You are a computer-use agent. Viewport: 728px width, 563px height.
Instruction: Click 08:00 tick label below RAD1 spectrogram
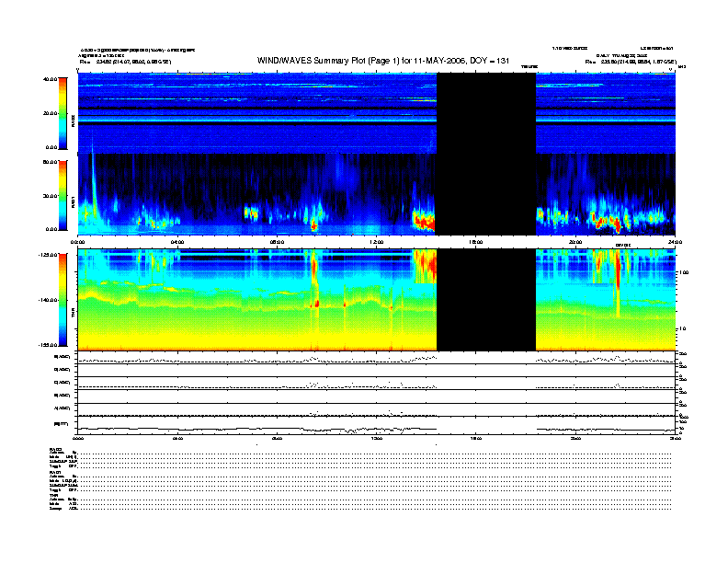[277, 242]
